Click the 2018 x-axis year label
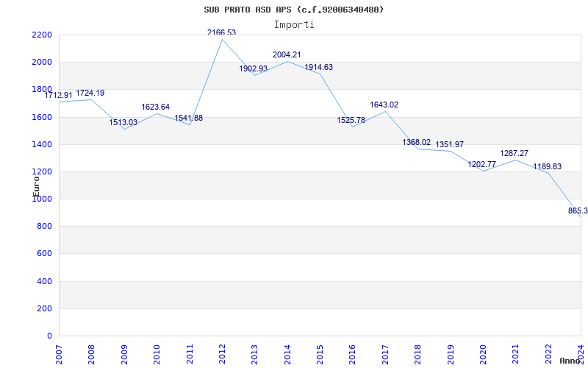The height and width of the screenshot is (368, 588). (417, 353)
